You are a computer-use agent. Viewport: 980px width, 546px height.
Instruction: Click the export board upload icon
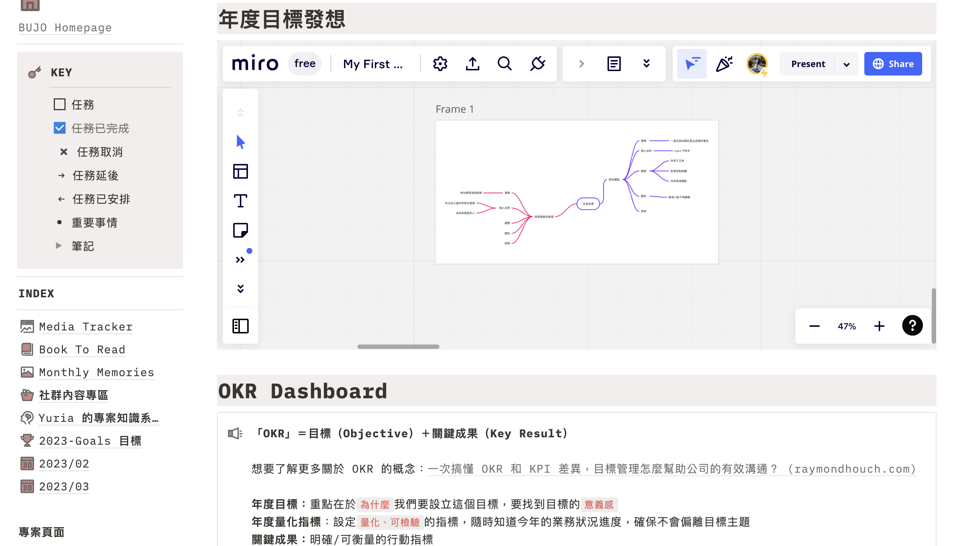click(472, 63)
